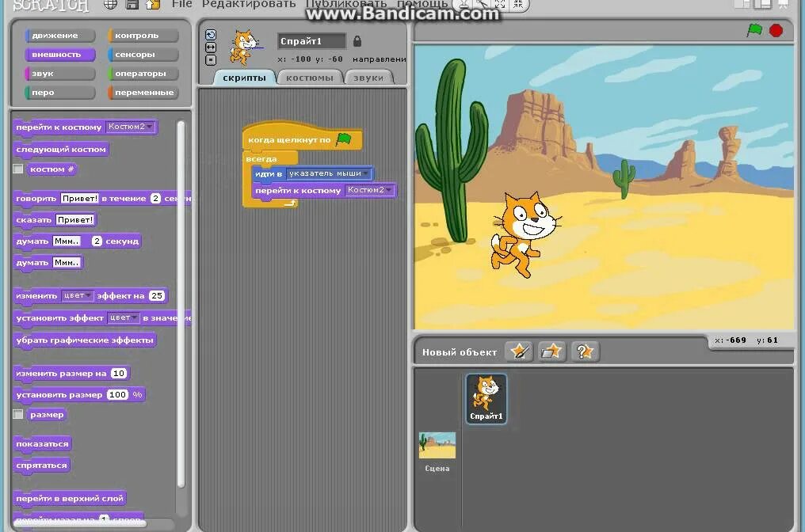Click the value 100 in 'установить размер' block
Image resolution: width=805 pixels, height=532 pixels.
(117, 394)
